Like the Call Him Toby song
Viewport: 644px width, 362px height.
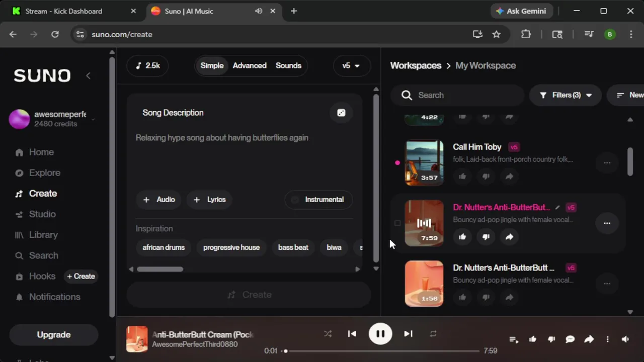(x=462, y=176)
